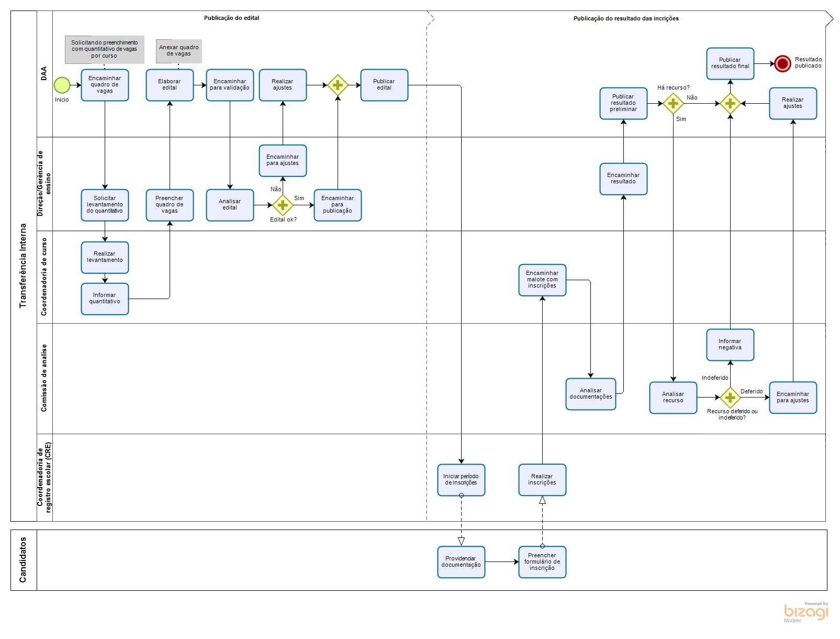This screenshot has width=840, height=639.
Task: Click the 'Edital ok?' gateway diamond
Action: [x=283, y=205]
